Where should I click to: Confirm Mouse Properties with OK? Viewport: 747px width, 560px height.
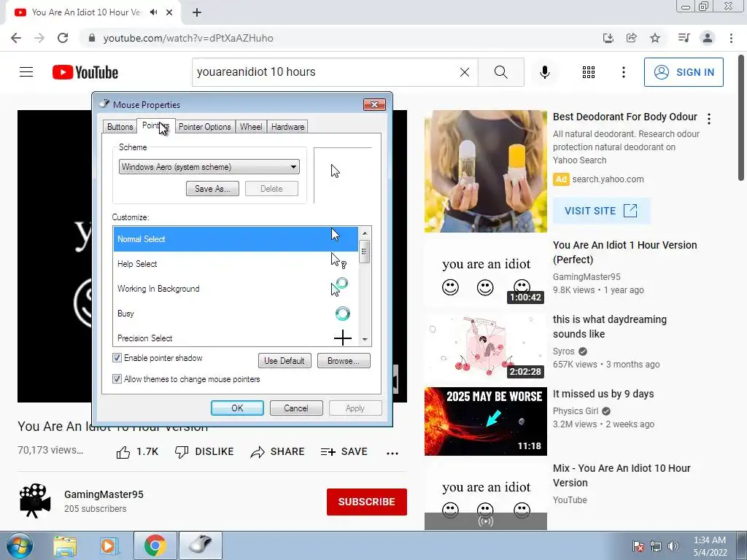pyautogui.click(x=237, y=408)
